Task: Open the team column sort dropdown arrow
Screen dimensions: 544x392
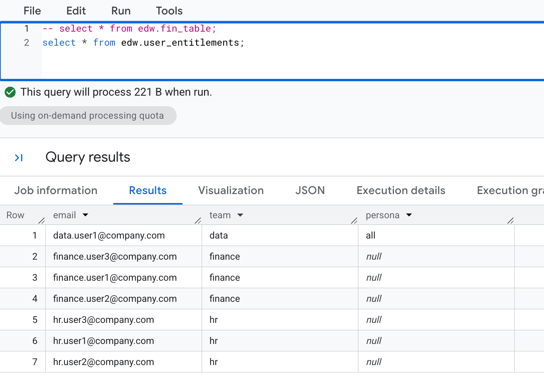Action: (240, 215)
